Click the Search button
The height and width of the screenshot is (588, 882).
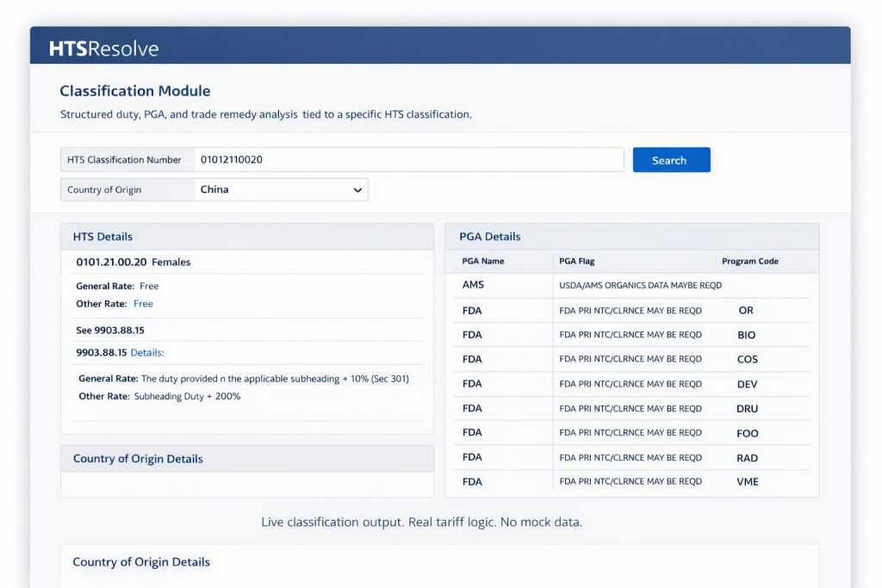tap(671, 160)
